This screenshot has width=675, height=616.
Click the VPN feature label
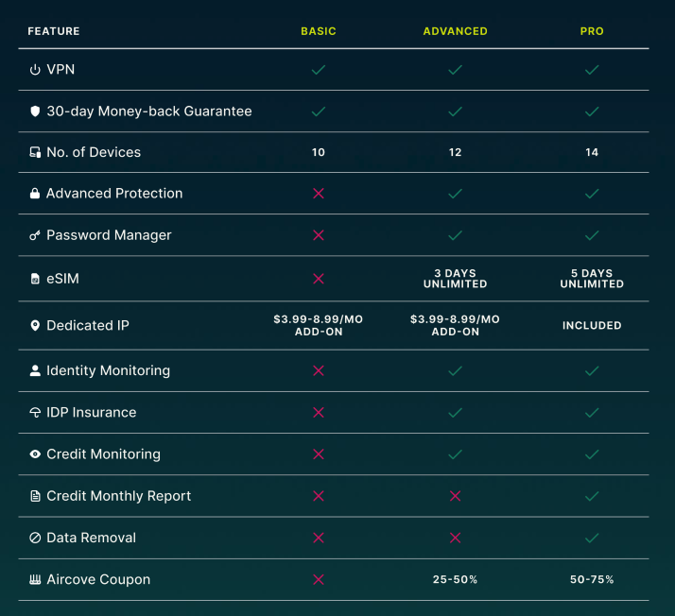coord(61,69)
